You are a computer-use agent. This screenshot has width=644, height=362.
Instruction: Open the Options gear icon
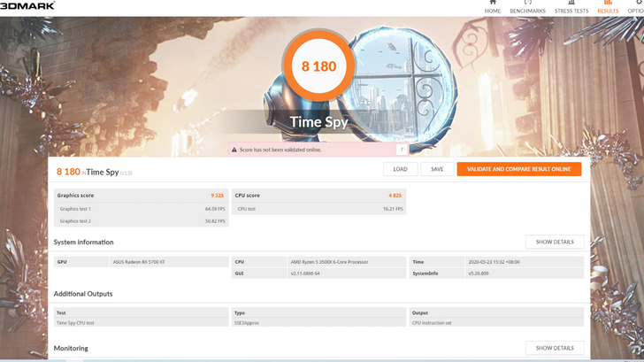(637, 3)
